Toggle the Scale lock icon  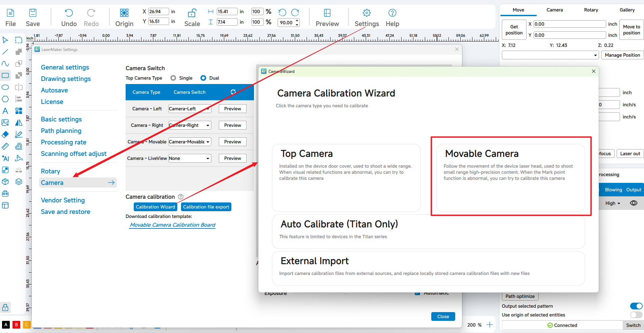[x=192, y=13]
